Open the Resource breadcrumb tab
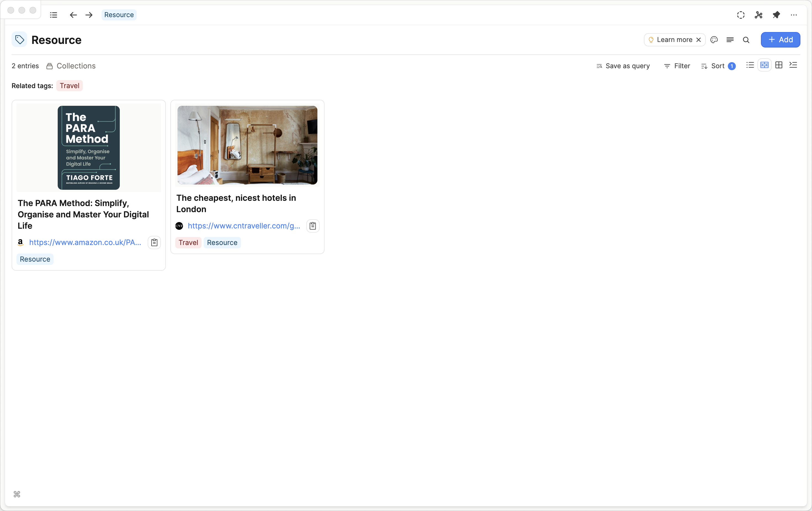This screenshot has height=511, width=812. [x=119, y=15]
